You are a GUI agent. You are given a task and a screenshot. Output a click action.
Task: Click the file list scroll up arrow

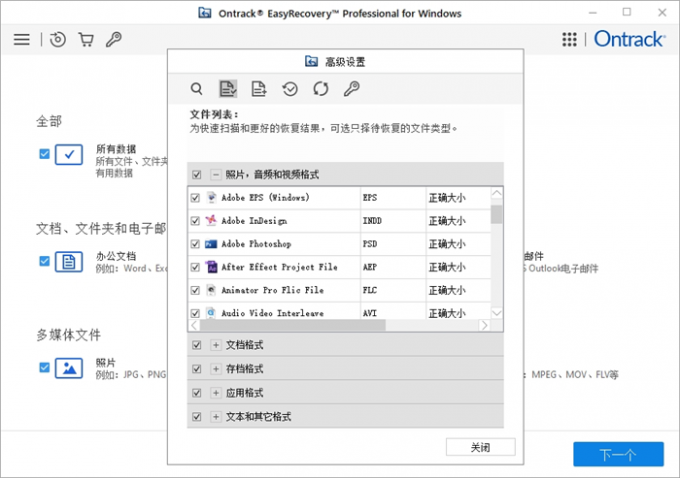coord(497,193)
